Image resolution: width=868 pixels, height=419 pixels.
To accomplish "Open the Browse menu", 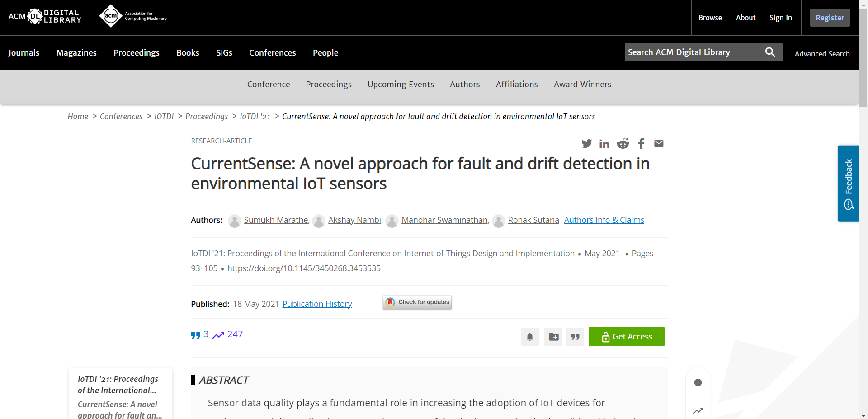I will pyautogui.click(x=710, y=18).
